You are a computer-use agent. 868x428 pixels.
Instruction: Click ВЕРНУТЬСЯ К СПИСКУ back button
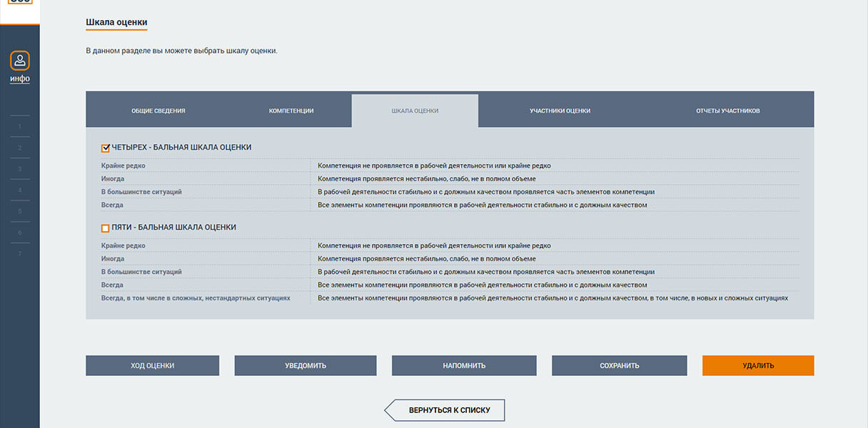click(445, 410)
